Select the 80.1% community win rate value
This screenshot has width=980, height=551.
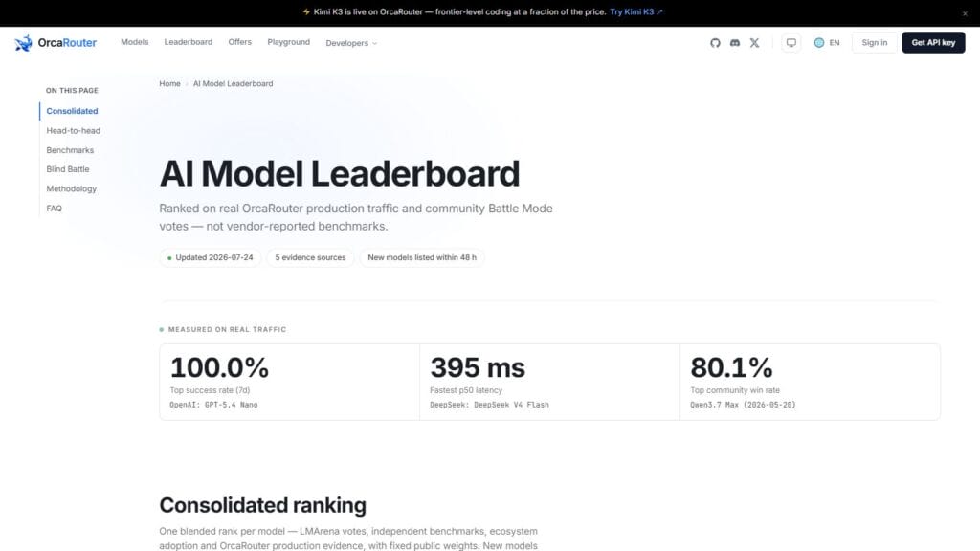tap(731, 367)
